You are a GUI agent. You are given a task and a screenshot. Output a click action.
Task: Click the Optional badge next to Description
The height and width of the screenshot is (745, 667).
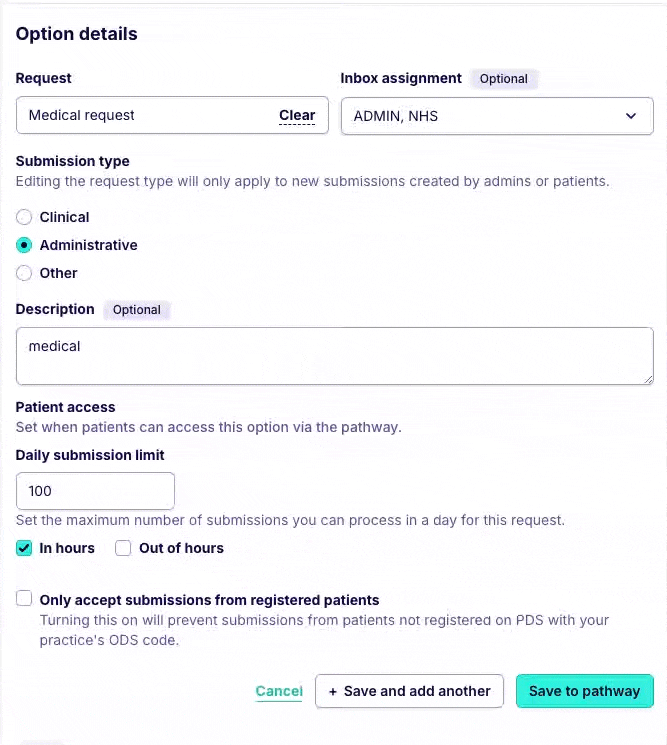click(x=137, y=310)
